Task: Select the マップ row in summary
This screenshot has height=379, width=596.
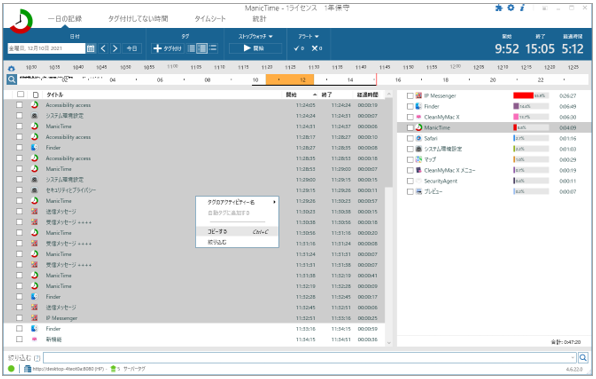Action: (493, 160)
